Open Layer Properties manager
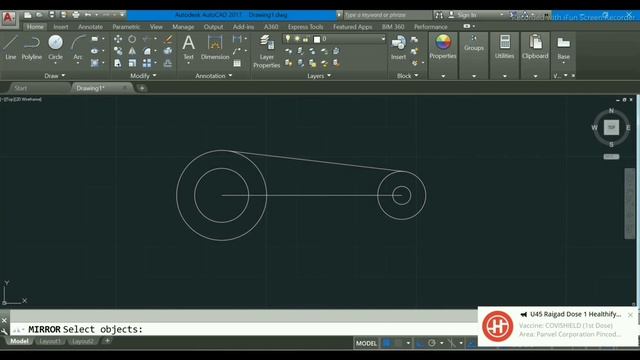 pos(266,51)
